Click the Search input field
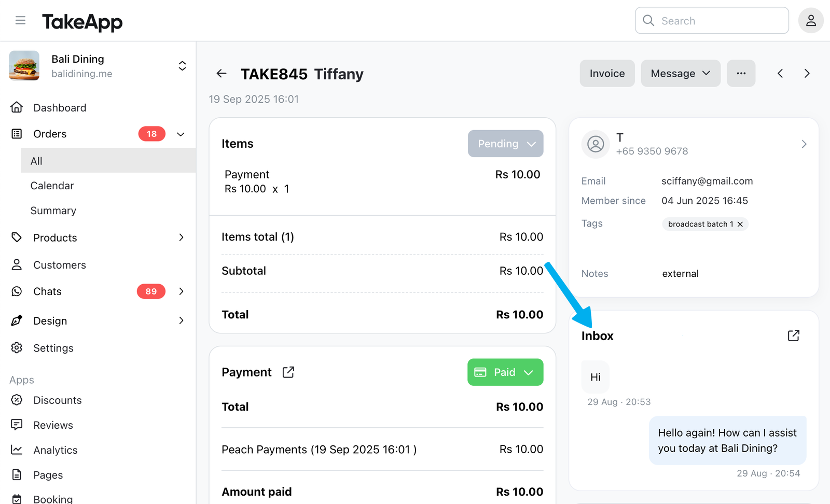 [712, 21]
